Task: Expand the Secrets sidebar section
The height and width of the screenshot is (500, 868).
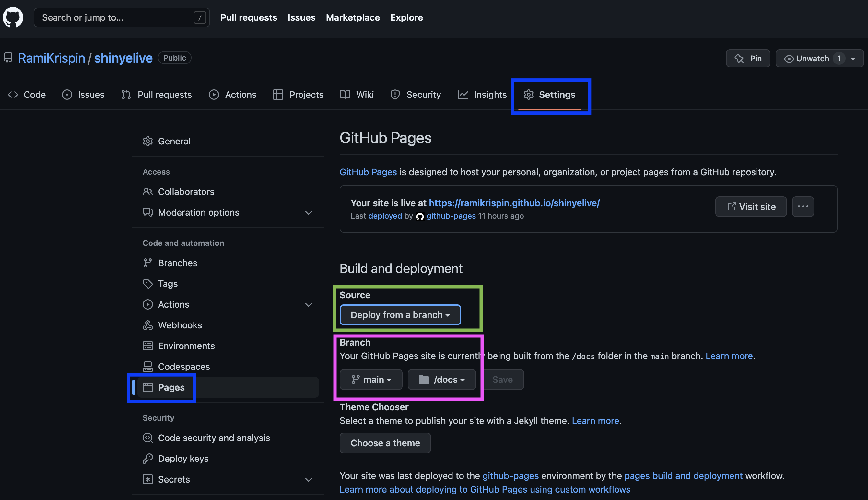Action: click(308, 479)
